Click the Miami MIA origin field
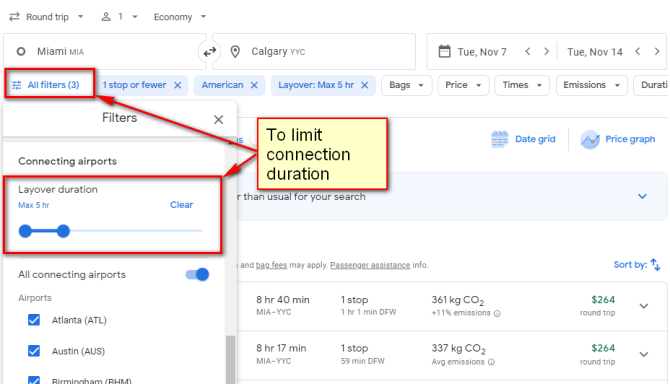This screenshot has height=384, width=670. (105, 52)
